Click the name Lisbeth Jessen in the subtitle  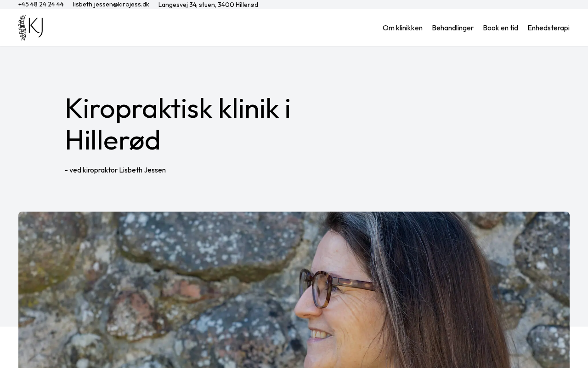click(x=142, y=170)
